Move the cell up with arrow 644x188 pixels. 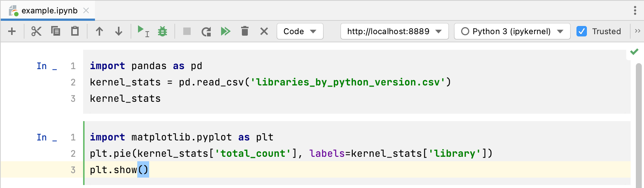pos(99,31)
